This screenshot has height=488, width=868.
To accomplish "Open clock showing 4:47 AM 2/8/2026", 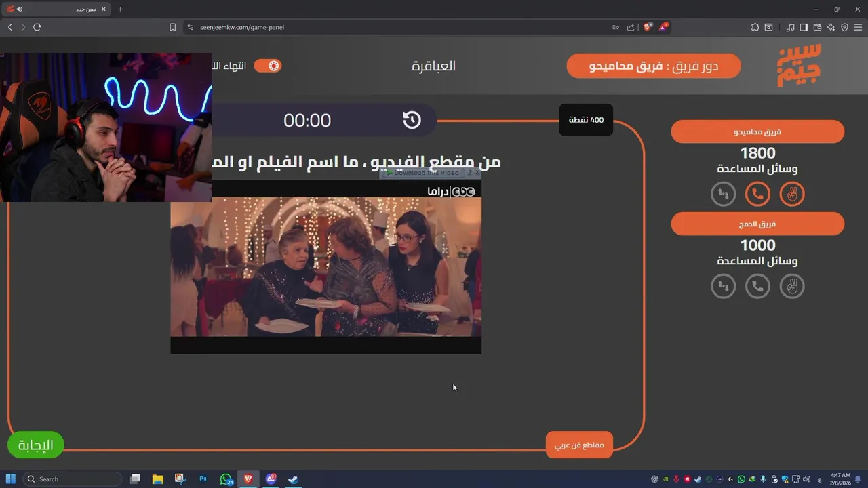I will click(840, 479).
